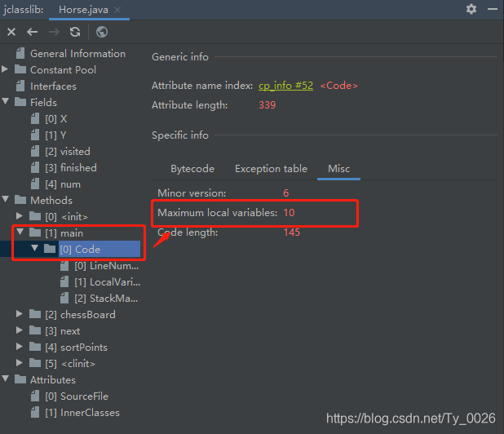The height and width of the screenshot is (434, 504).
Task: Click the Specific info section heading
Action: click(x=180, y=135)
